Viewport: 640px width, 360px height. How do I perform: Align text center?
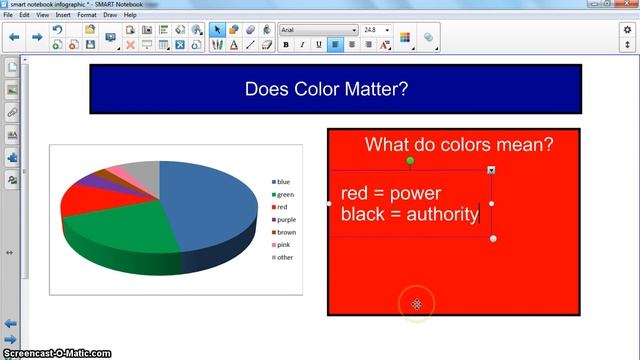click(352, 44)
